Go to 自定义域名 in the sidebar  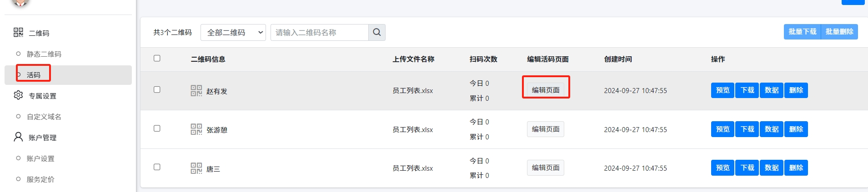(44, 117)
